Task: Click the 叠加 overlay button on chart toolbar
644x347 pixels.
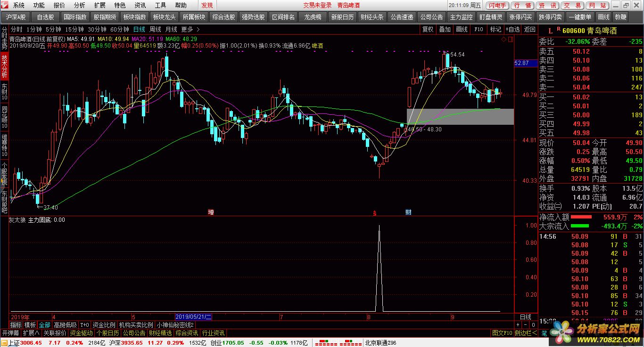Action: (445, 29)
